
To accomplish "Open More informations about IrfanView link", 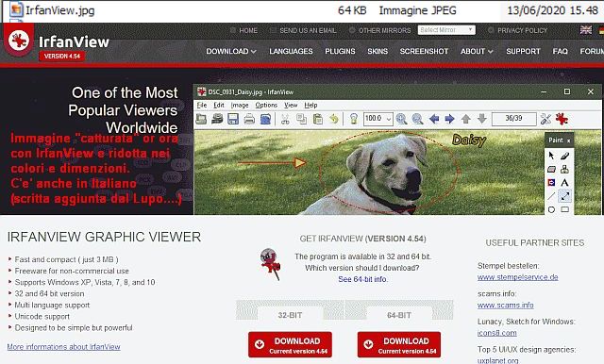I will tap(63, 347).
